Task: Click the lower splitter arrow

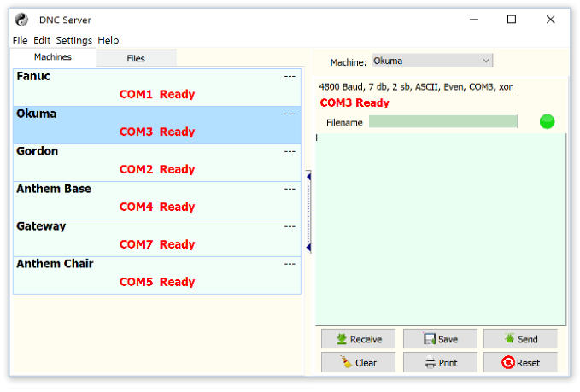Action: click(x=308, y=248)
